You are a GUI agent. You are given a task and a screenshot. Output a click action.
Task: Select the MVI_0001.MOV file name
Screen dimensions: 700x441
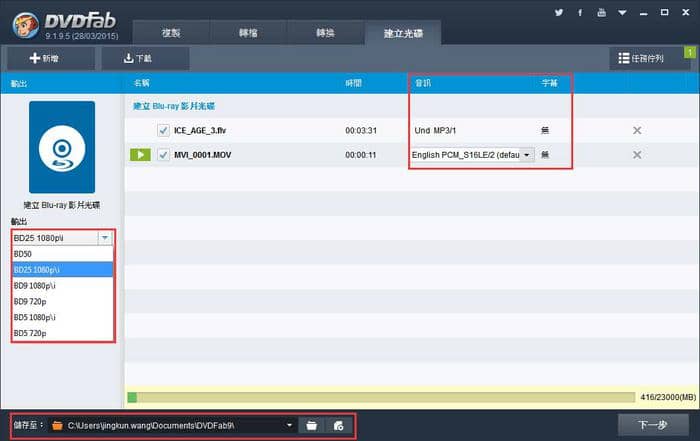tap(203, 155)
